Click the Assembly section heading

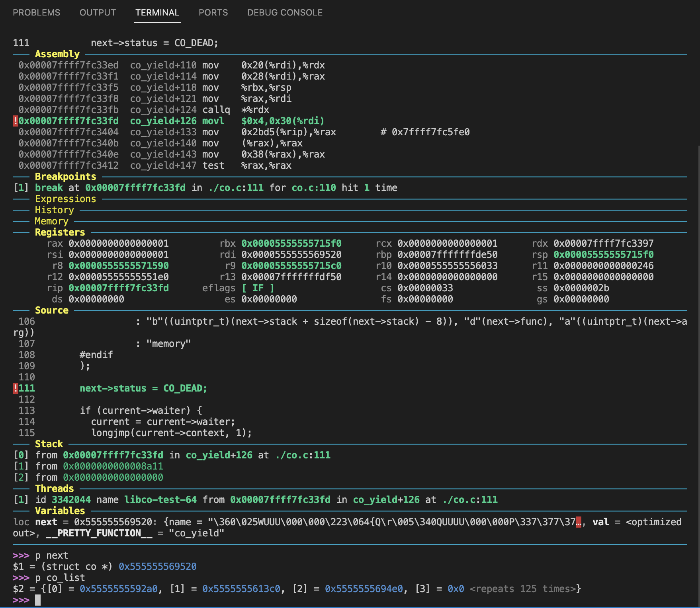point(57,54)
